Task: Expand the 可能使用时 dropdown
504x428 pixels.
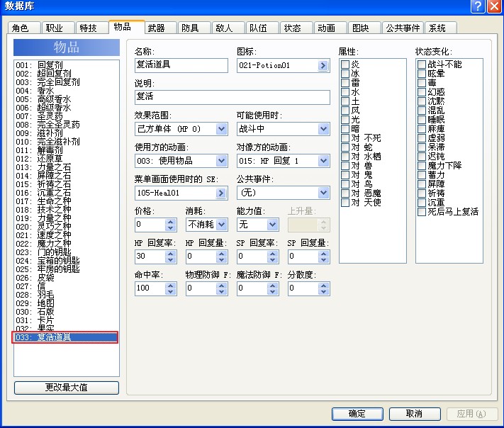Action: click(x=323, y=129)
